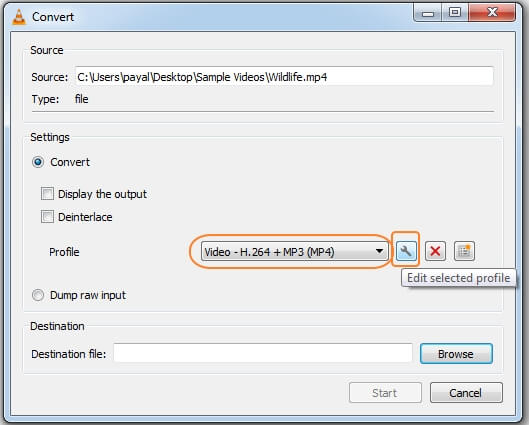
Task: Choose the Dump raw input option
Action: pyautogui.click(x=38, y=295)
